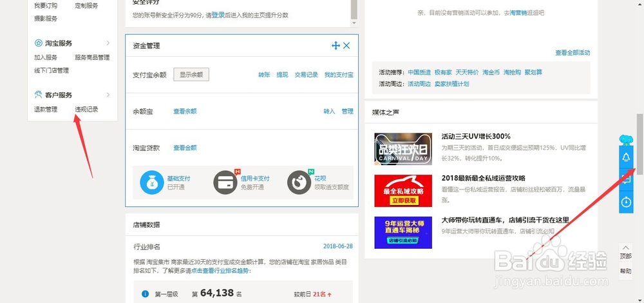The height and width of the screenshot is (303, 644).
Task: Open 摄影服务 in left sidebar
Action: (46, 19)
